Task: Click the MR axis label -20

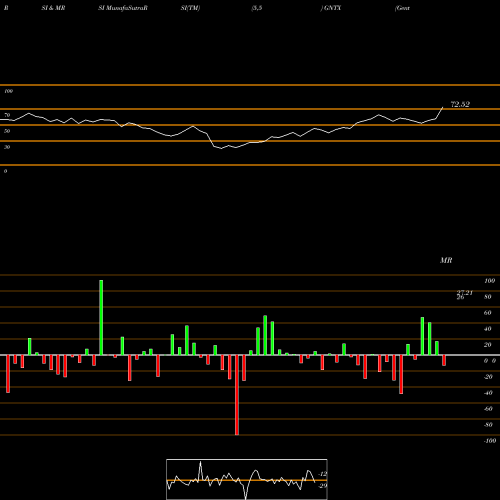Action: coord(488,377)
